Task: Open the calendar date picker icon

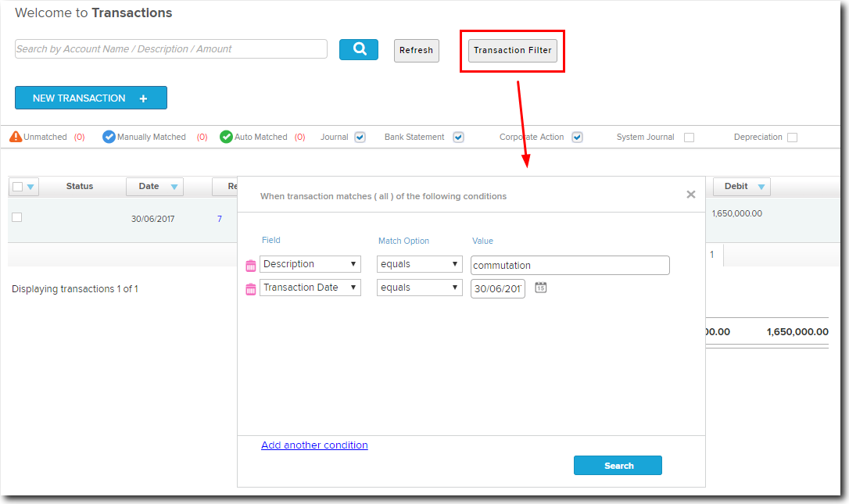Action: pyautogui.click(x=540, y=288)
